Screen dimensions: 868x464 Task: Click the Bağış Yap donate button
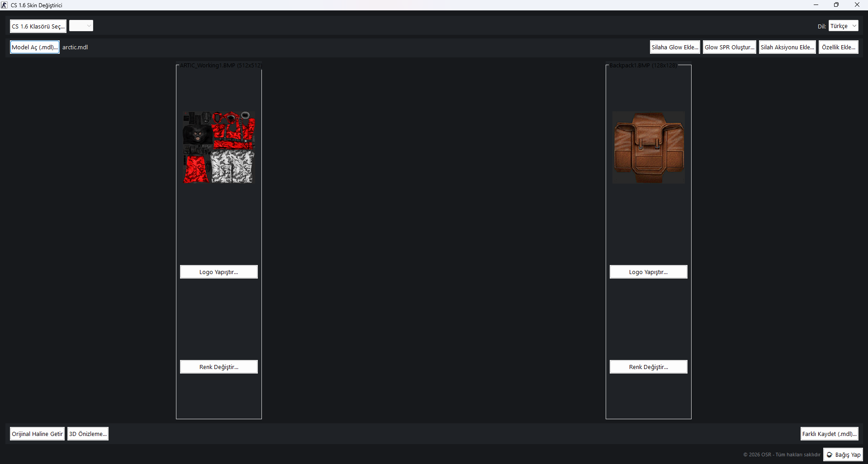(x=843, y=455)
